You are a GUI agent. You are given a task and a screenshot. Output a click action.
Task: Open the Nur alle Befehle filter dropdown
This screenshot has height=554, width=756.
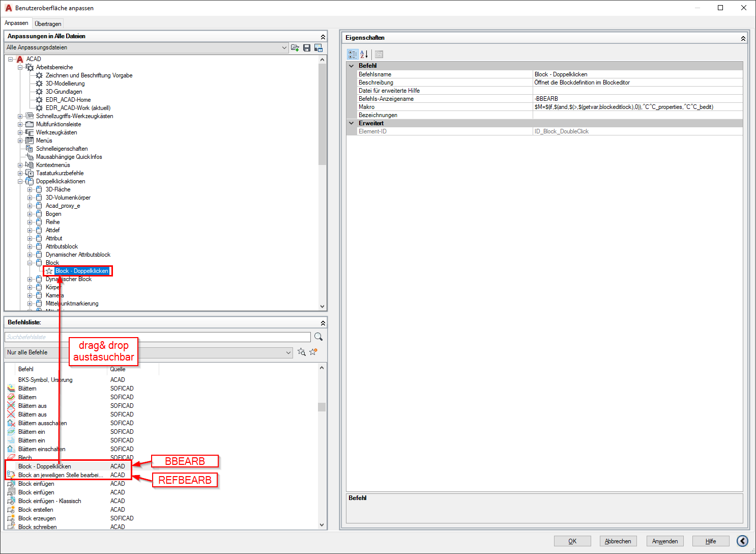[x=288, y=352]
